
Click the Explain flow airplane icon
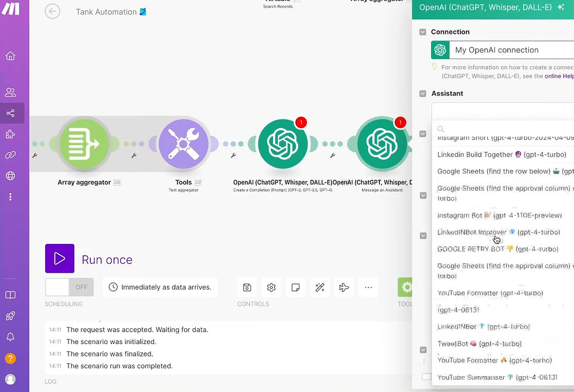point(344,287)
